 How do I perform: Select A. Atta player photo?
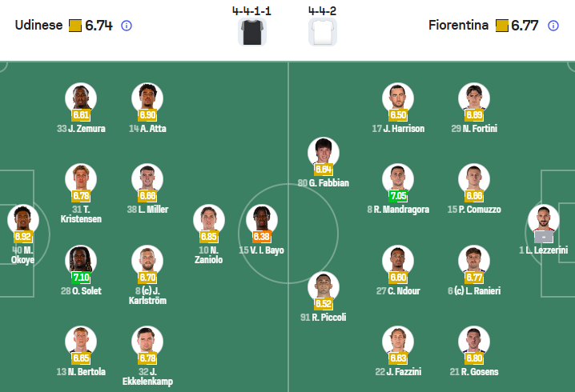click(147, 98)
